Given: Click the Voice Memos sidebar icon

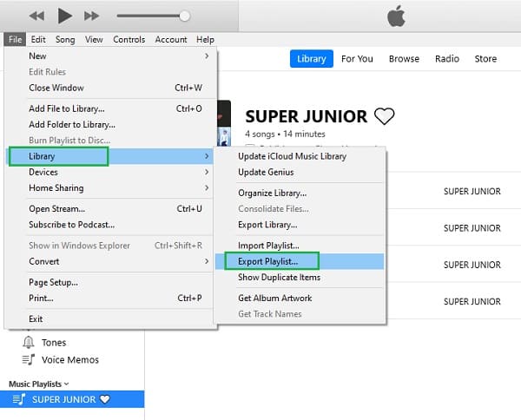Looking at the screenshot, I should (x=29, y=359).
